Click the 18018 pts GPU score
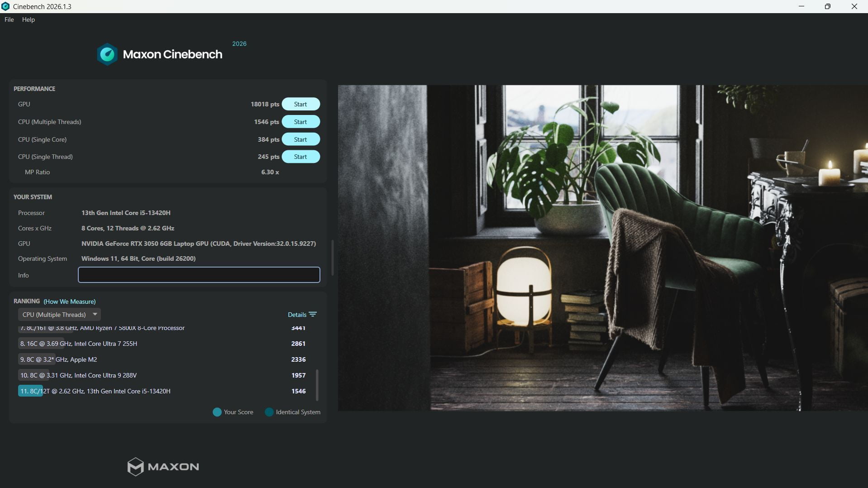Screen dimensions: 868x488 click(265, 104)
